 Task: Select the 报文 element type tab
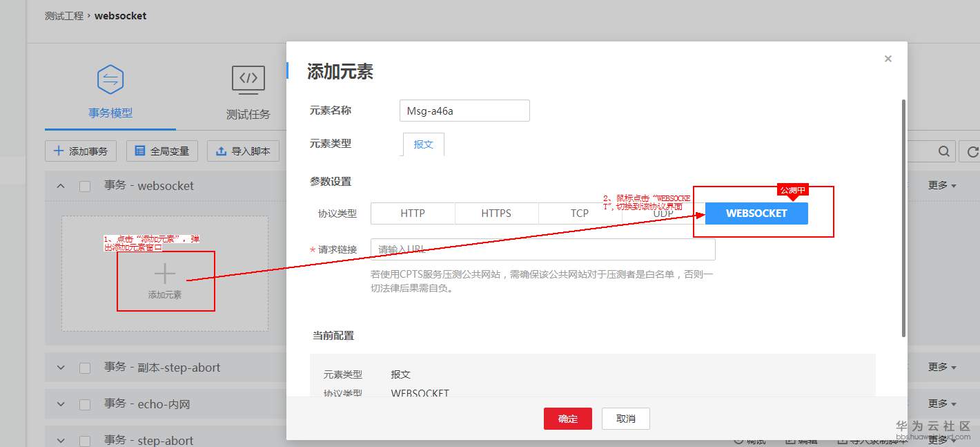click(424, 144)
